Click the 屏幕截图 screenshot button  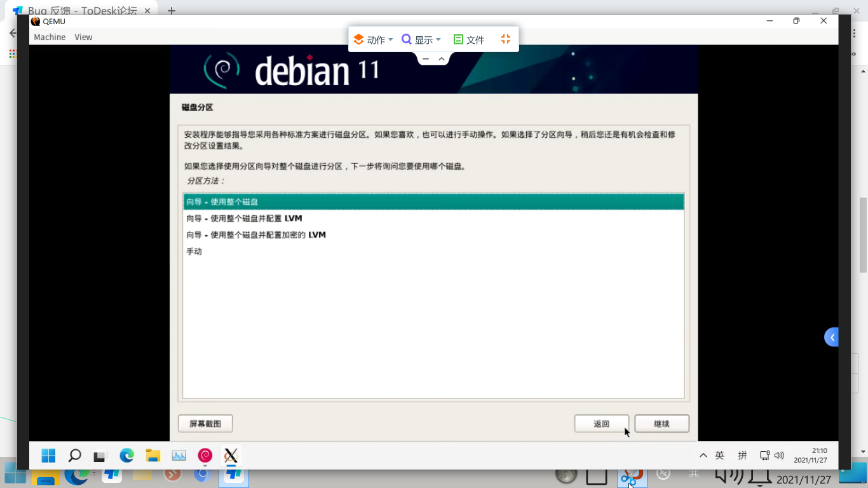(x=205, y=423)
